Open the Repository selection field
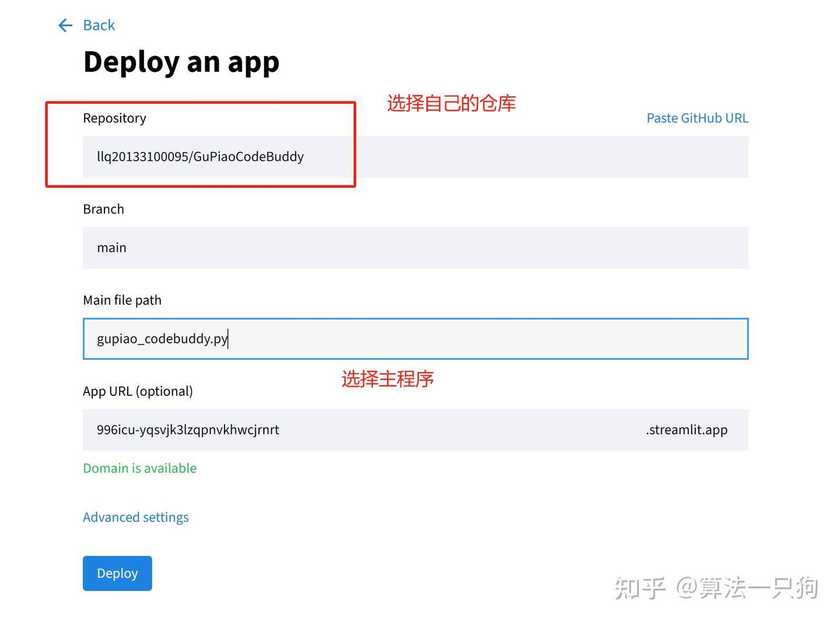Screen dimensions: 840x622 click(415, 157)
